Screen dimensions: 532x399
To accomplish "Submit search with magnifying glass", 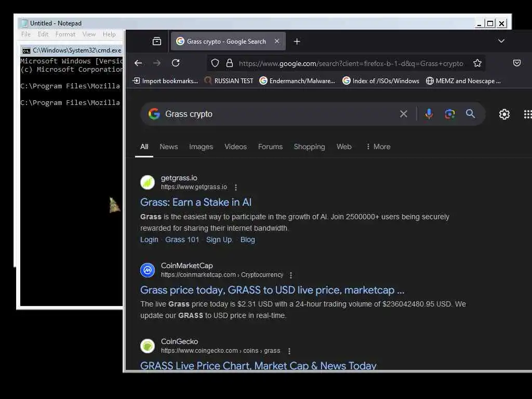I will (x=470, y=114).
